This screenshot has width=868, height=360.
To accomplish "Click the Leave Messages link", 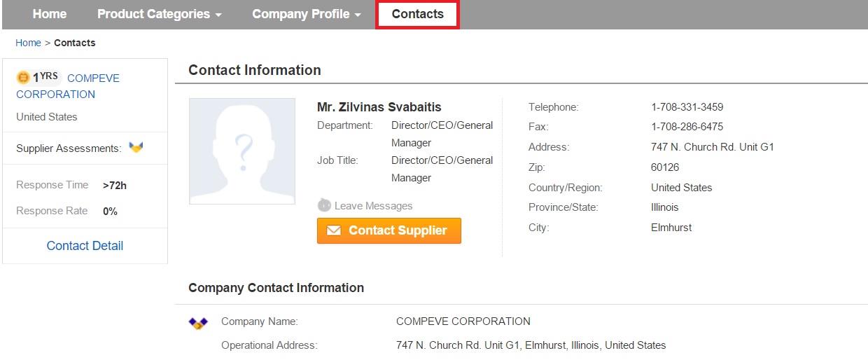I will (x=373, y=206).
